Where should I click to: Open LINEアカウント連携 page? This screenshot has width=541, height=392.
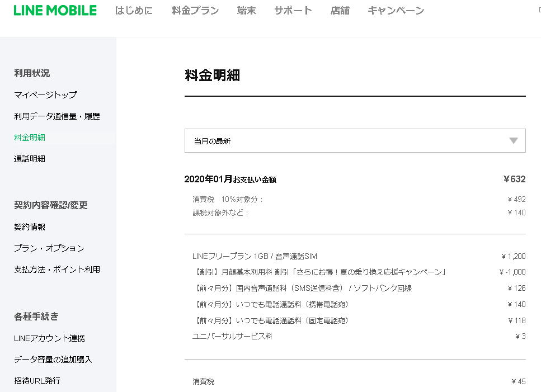49,338
